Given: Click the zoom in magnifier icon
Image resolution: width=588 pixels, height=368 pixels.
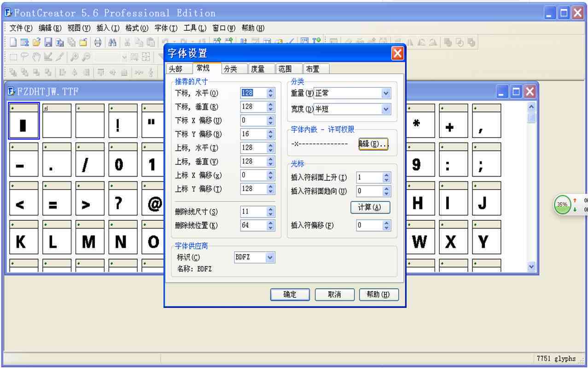Looking at the screenshot, I should 74,57.
